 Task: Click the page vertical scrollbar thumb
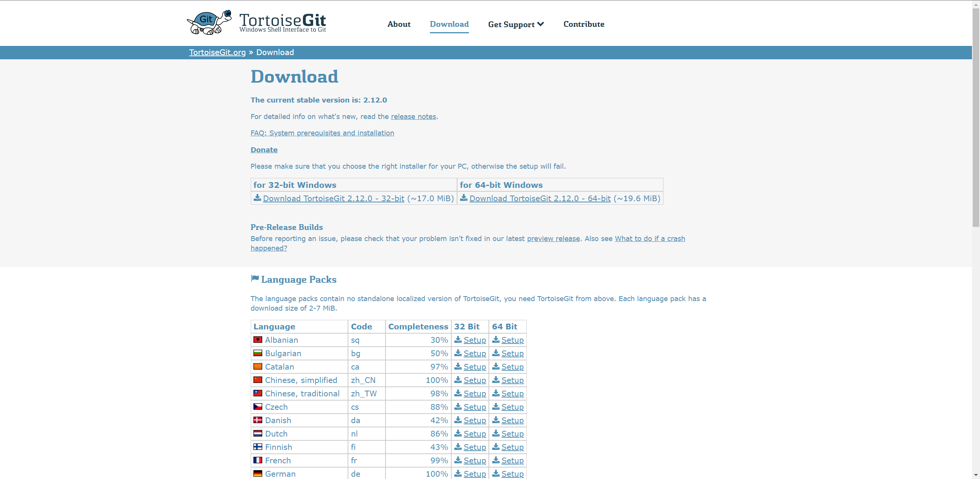pyautogui.click(x=976, y=117)
